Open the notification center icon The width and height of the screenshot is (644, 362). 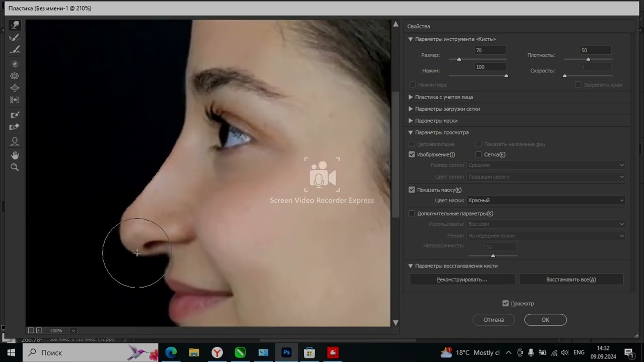628,352
